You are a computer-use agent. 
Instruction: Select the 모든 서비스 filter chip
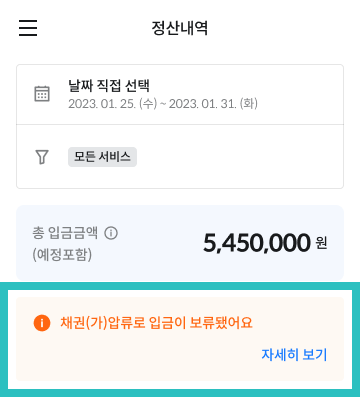[102, 157]
